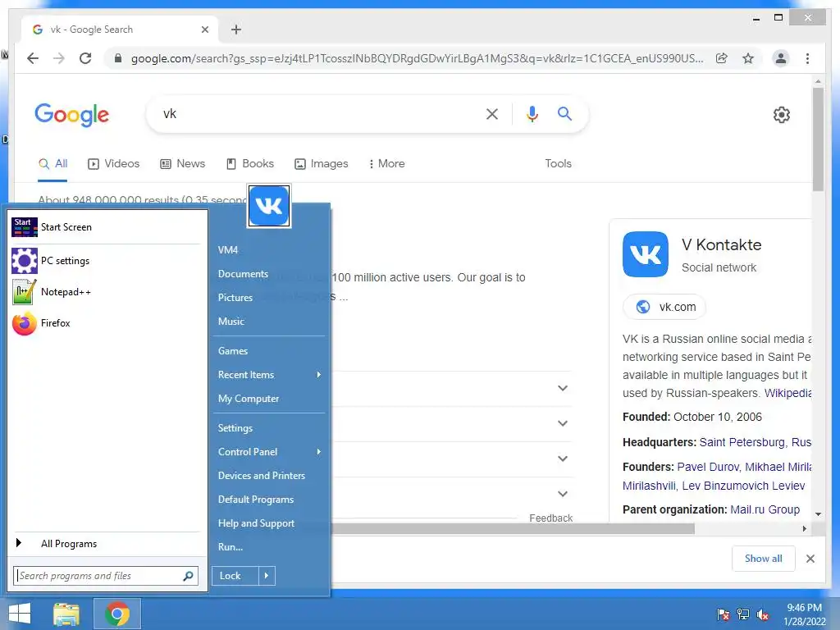Expand third People also ask chevron
The height and width of the screenshot is (630, 840).
point(563,459)
